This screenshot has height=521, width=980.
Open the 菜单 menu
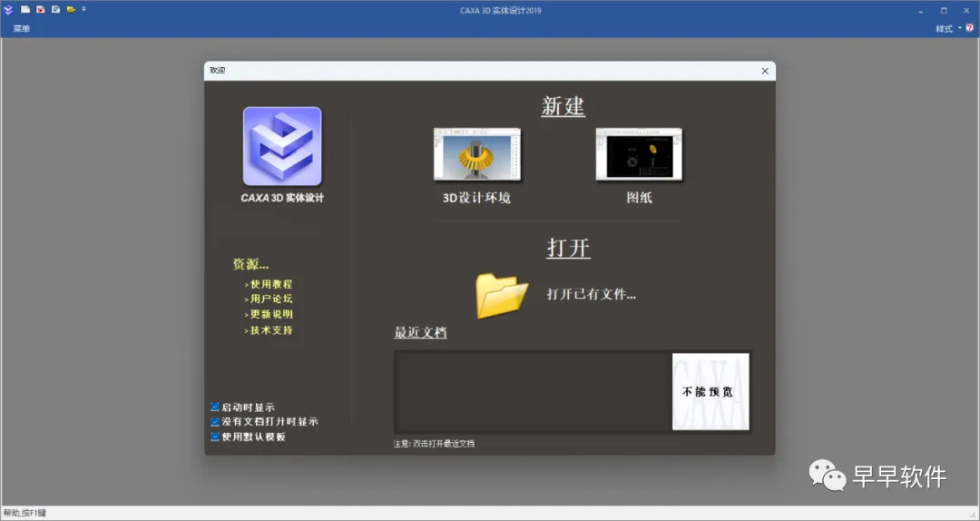[x=21, y=29]
